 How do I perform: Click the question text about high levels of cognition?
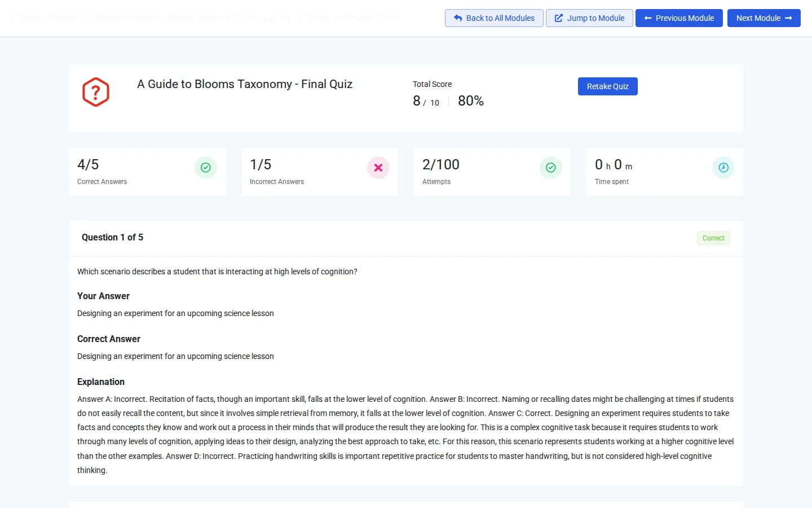click(217, 271)
